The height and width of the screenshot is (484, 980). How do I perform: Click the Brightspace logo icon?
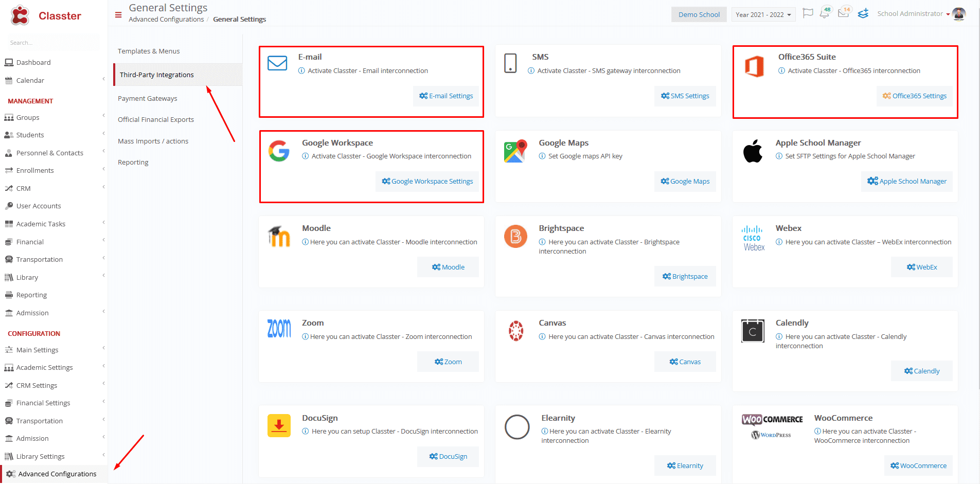pyautogui.click(x=515, y=237)
